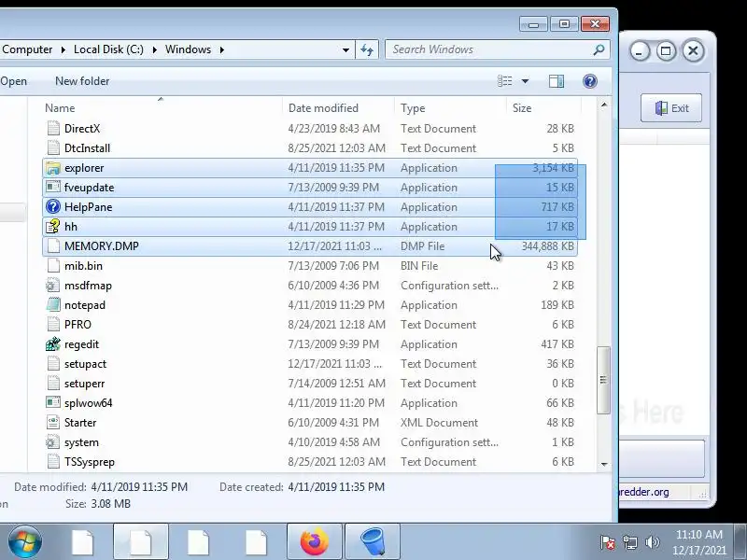Click the HelpPane question mark icon

[x=53, y=207]
